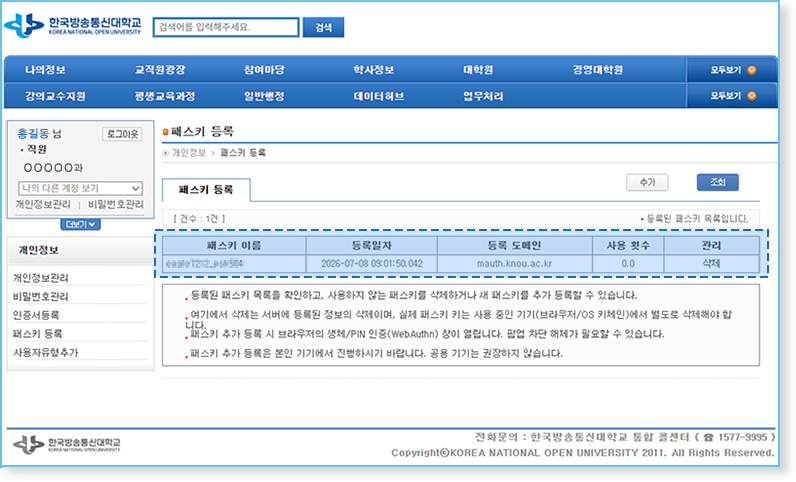The width and height of the screenshot is (796, 482).
Task: Click the 관리 column header
Action: 712,246
